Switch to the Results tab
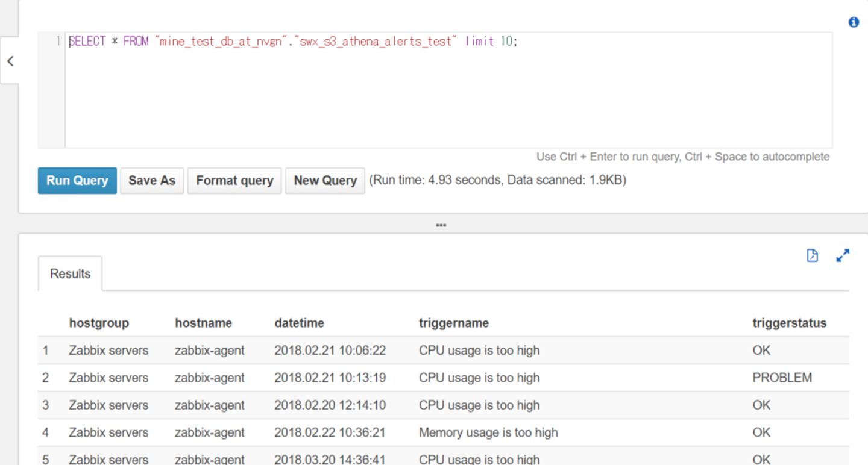Viewport: 868px width, 465px height. coord(70,273)
